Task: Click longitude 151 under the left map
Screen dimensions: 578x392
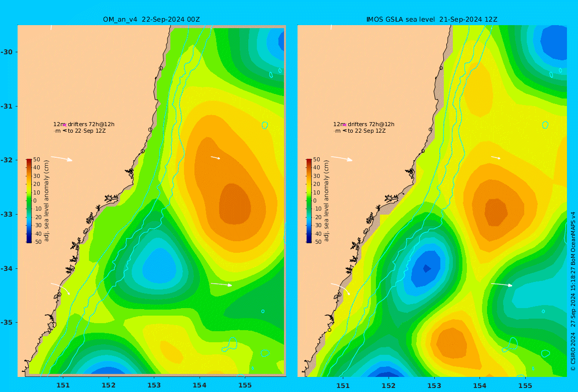Action: click(63, 385)
